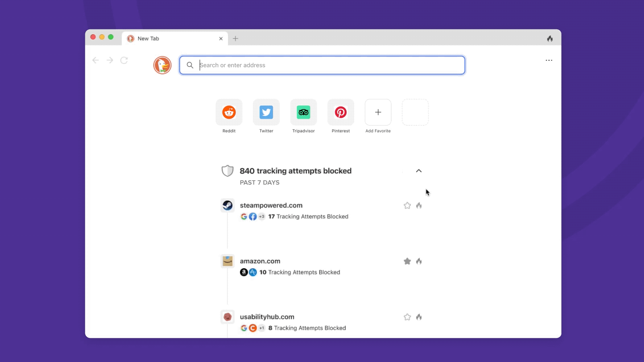Click the usabilityhub favicon in history list
The image size is (644, 362).
coord(227,317)
